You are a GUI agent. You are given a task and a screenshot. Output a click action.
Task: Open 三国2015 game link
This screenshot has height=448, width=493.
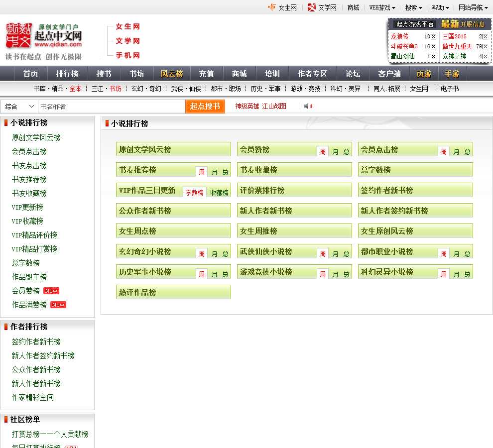click(454, 36)
